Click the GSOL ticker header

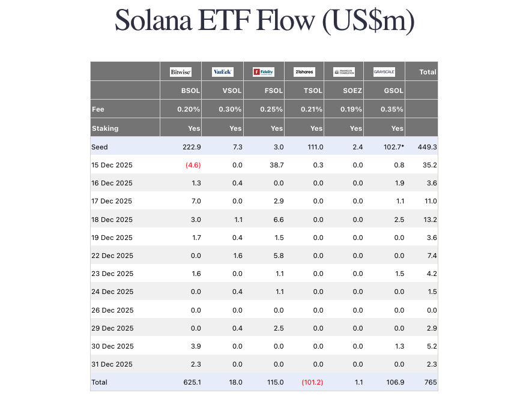(x=393, y=91)
